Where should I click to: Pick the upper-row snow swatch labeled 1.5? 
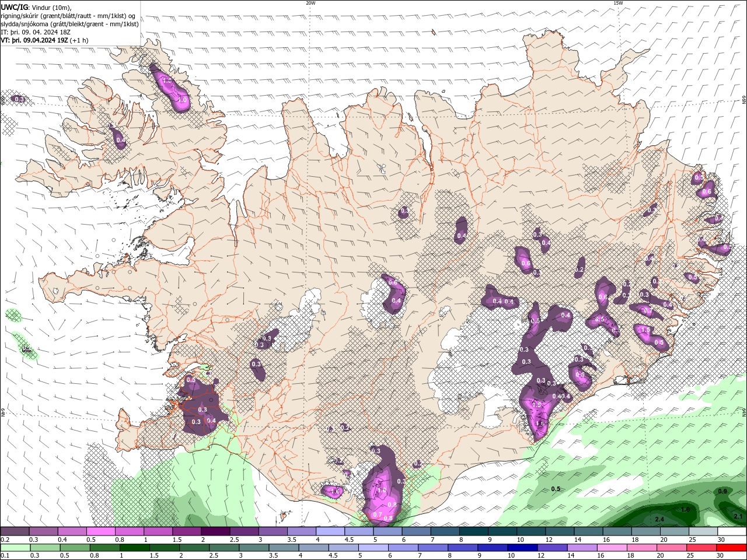(x=186, y=531)
